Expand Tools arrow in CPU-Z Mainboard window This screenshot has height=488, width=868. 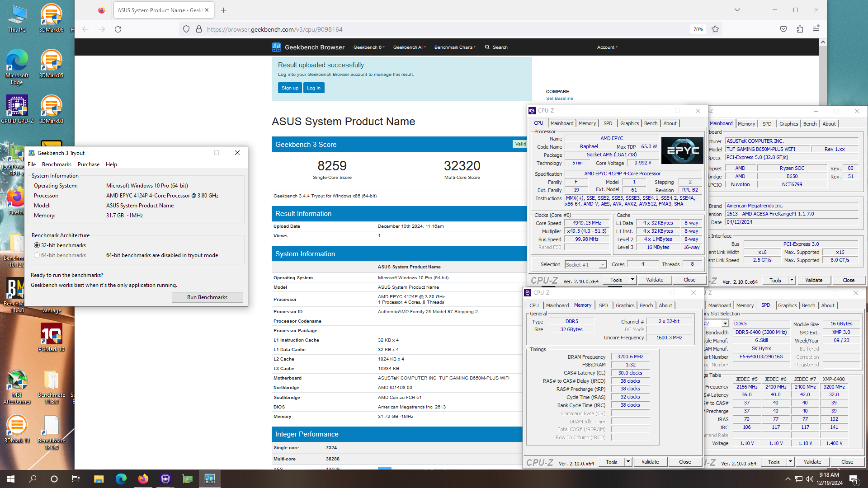click(x=792, y=280)
